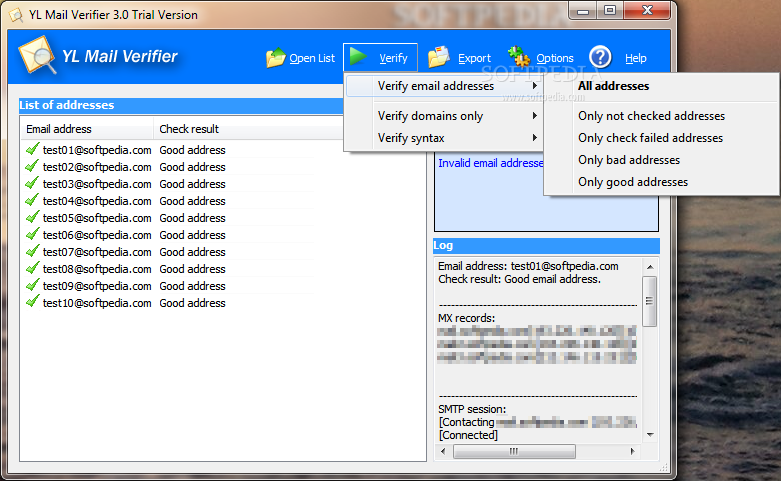Click green checkmark next to test09@softpedia.com
This screenshot has height=481, width=781.
coord(32,285)
